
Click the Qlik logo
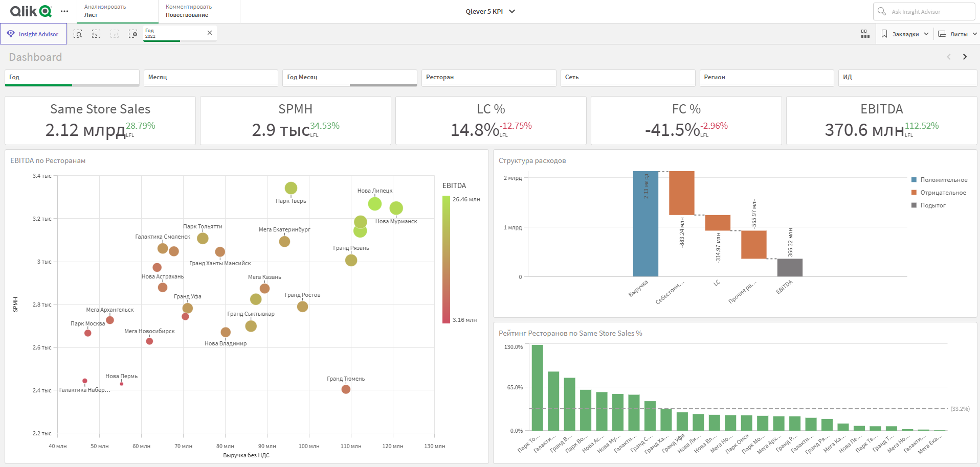(31, 11)
